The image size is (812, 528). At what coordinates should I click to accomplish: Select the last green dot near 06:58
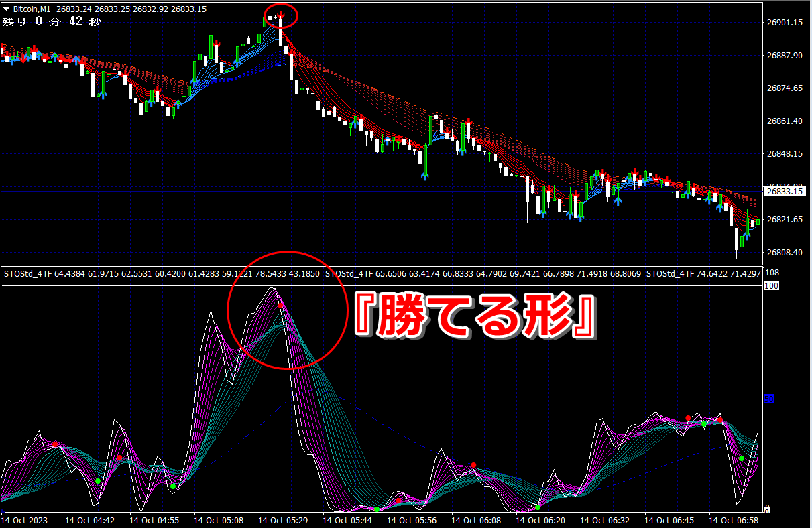tap(742, 458)
